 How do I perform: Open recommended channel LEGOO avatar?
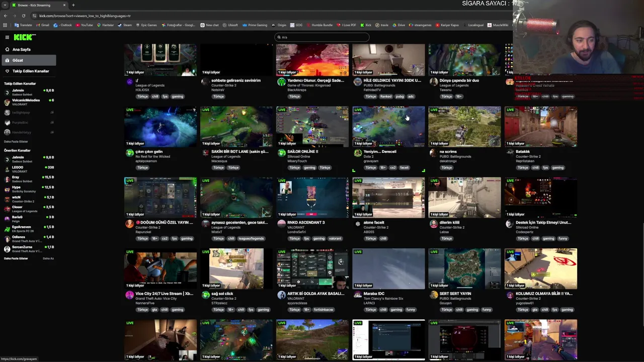coord(7,169)
